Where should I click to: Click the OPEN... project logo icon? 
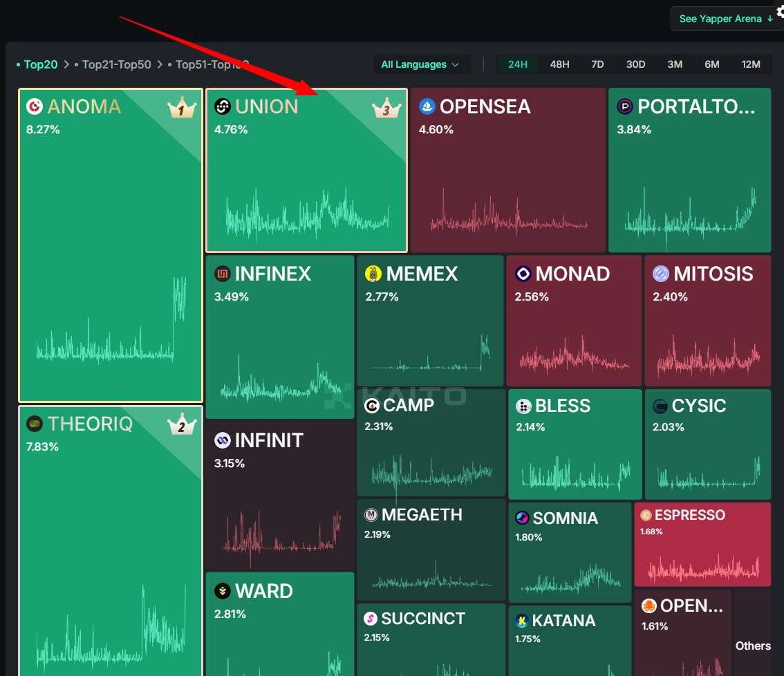click(x=649, y=606)
